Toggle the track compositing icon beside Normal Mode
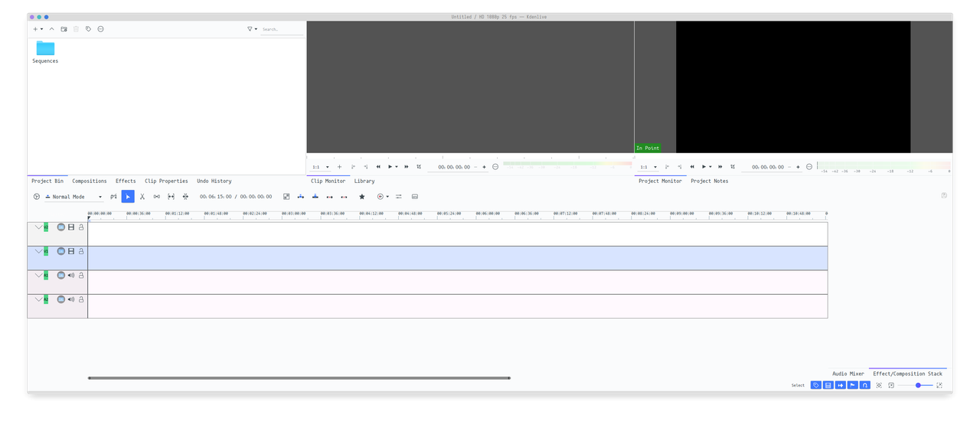This screenshot has width=980, height=425. (113, 197)
